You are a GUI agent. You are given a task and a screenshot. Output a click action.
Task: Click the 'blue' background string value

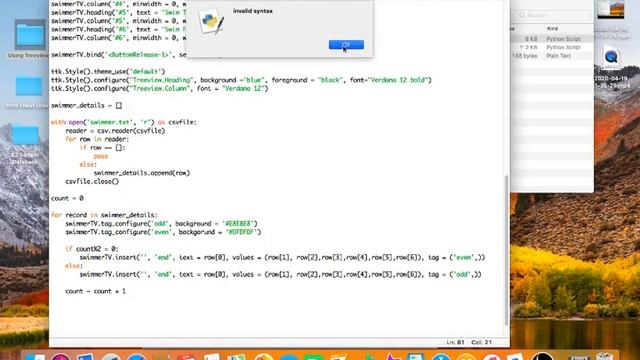coord(254,80)
